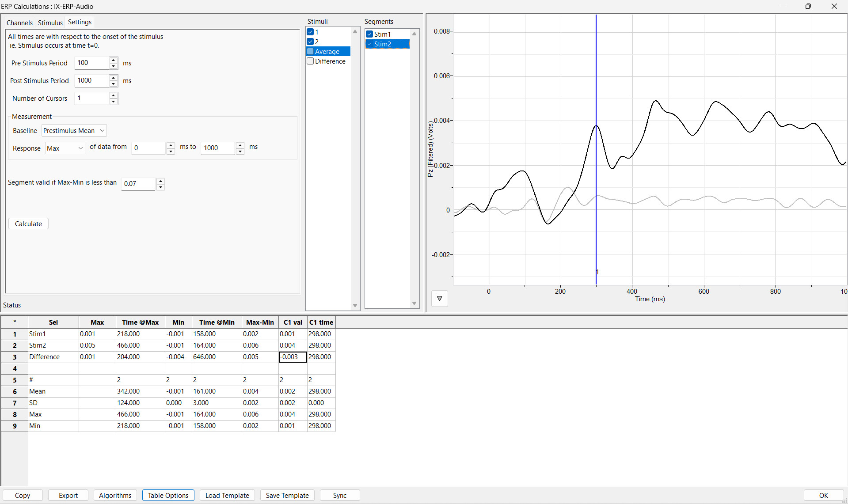Toggle the Stim1 segment checkbox
This screenshot has height=504, width=848.
click(369, 34)
